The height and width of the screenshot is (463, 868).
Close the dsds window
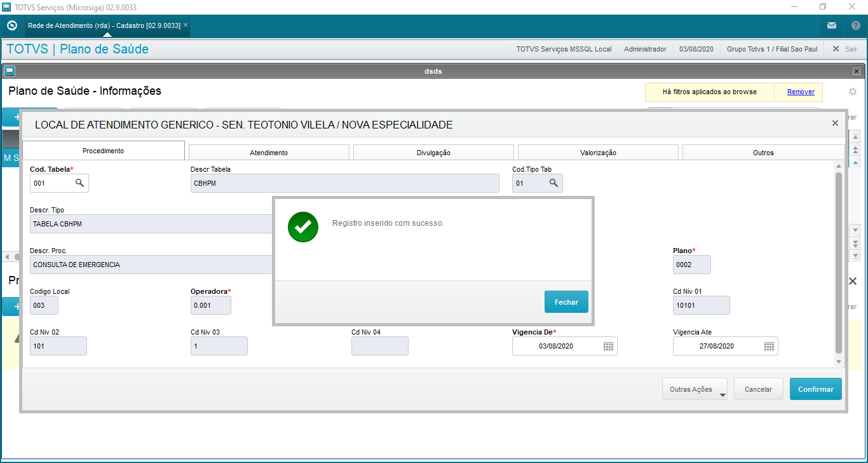click(x=857, y=71)
